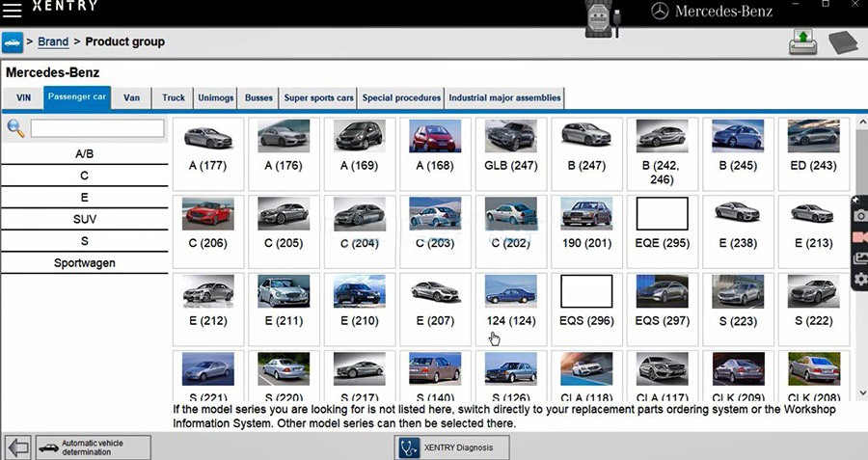Viewport: 868px width, 460px height.
Task: Open the Special procedures tab
Action: 401,98
